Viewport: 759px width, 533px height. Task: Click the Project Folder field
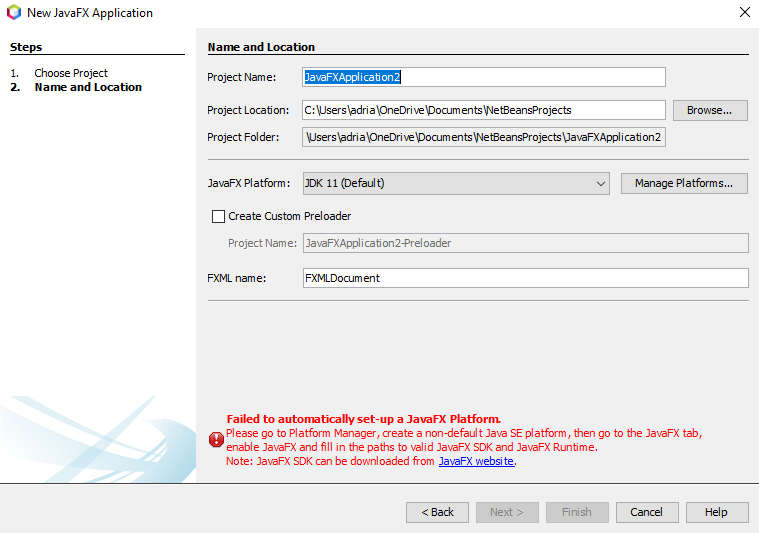click(x=484, y=137)
